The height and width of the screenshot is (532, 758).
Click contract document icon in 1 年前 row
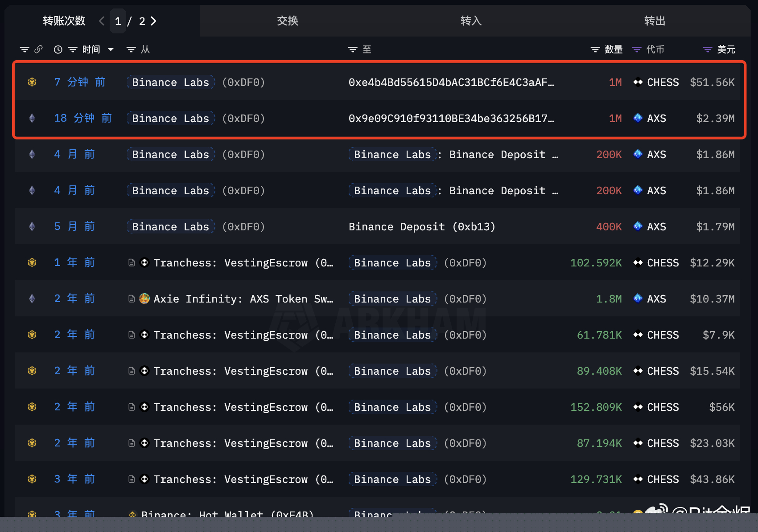point(132,262)
